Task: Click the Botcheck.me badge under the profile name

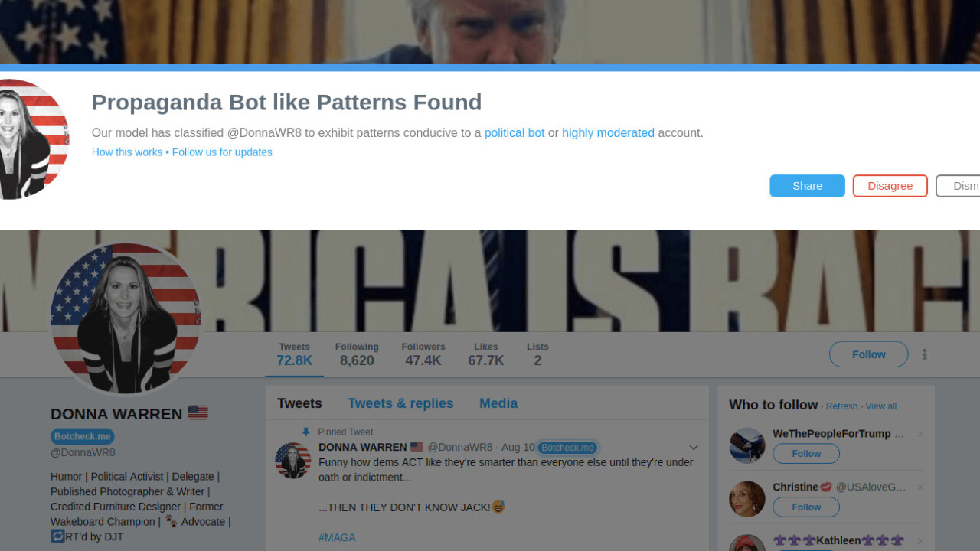Action: click(83, 436)
